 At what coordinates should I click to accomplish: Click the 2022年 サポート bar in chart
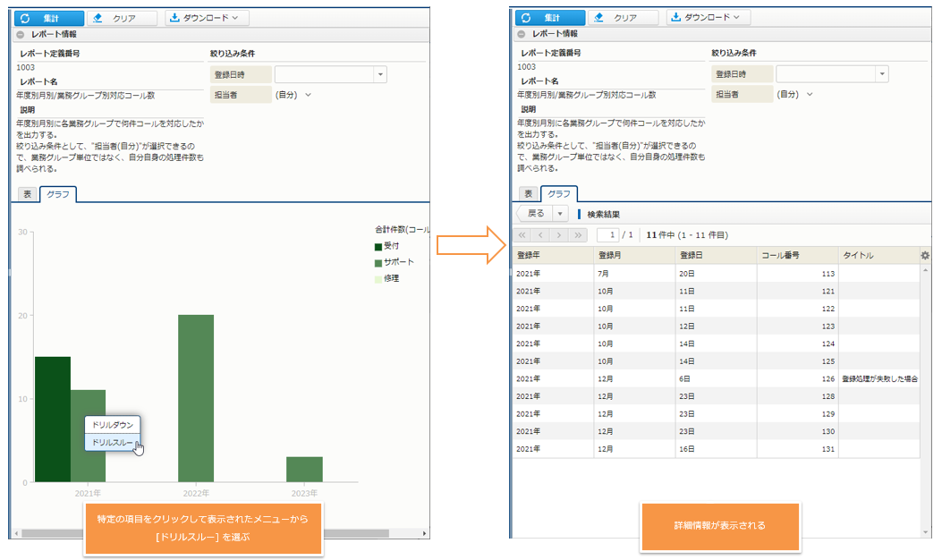pos(195,398)
